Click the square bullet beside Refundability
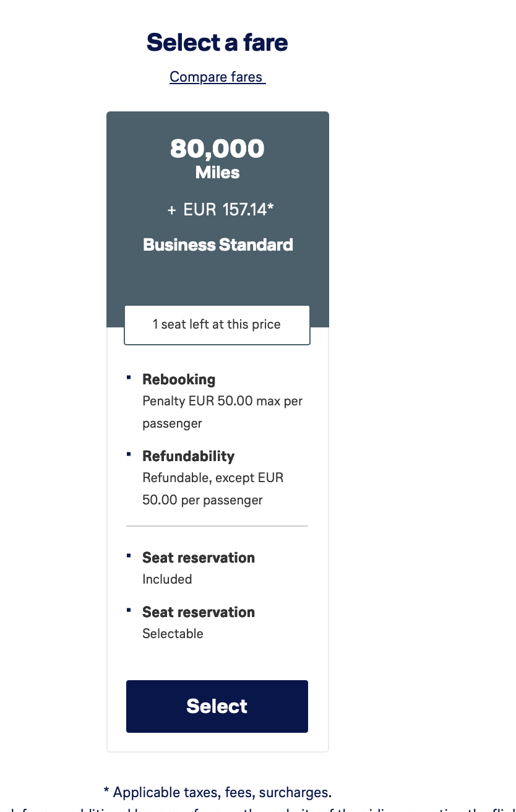The width and height of the screenshot is (516, 812). (129, 454)
